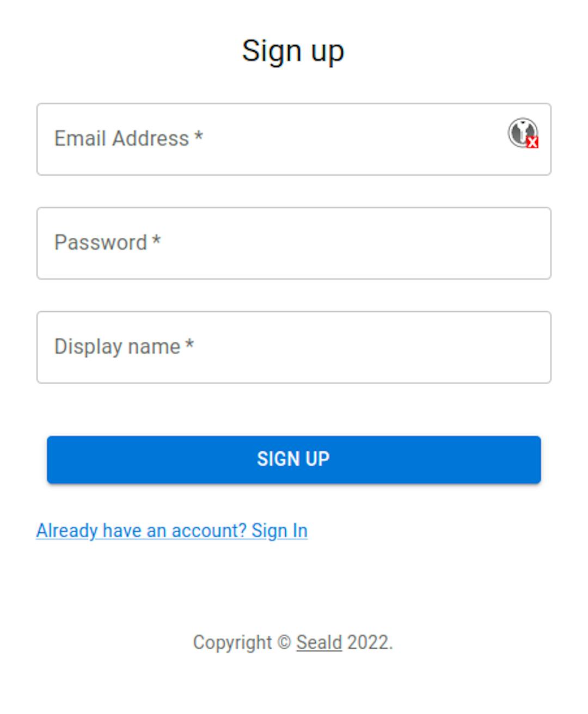Open the Seald link in footer
588x714 pixels.
coord(319,642)
